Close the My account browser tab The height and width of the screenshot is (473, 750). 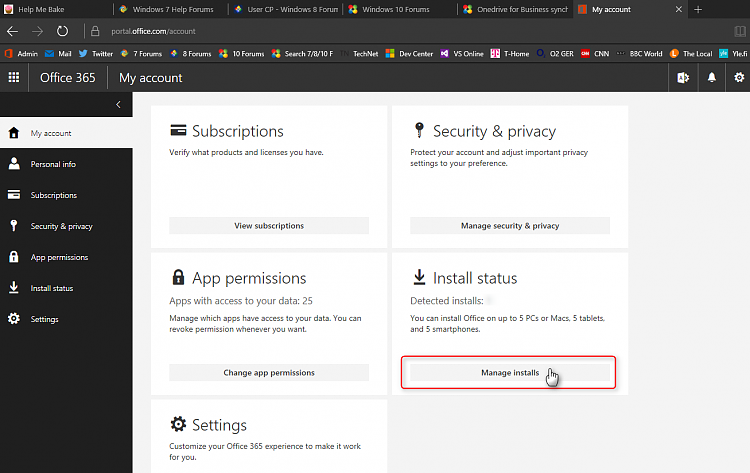[678, 9]
